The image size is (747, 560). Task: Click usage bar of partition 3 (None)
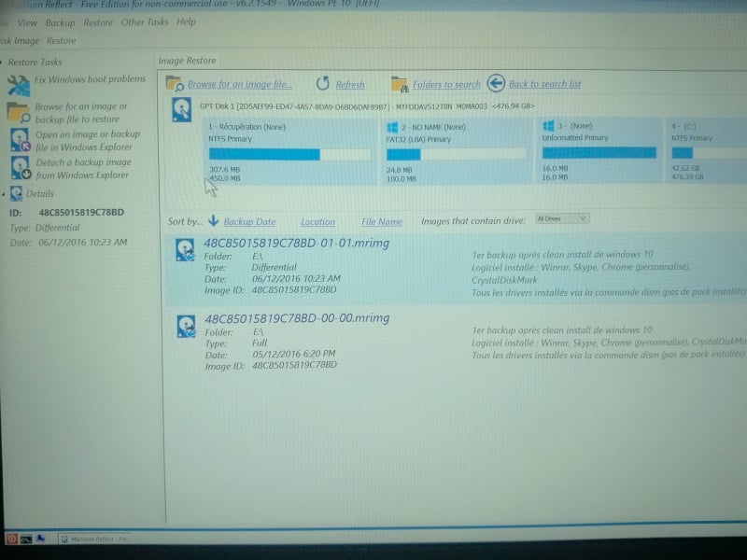(599, 152)
